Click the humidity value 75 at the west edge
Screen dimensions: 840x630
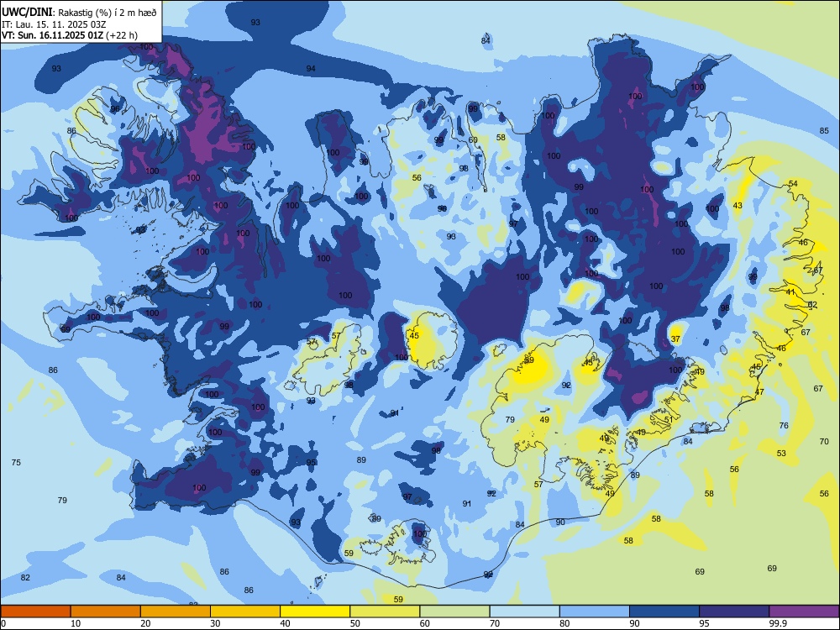pos(16,462)
